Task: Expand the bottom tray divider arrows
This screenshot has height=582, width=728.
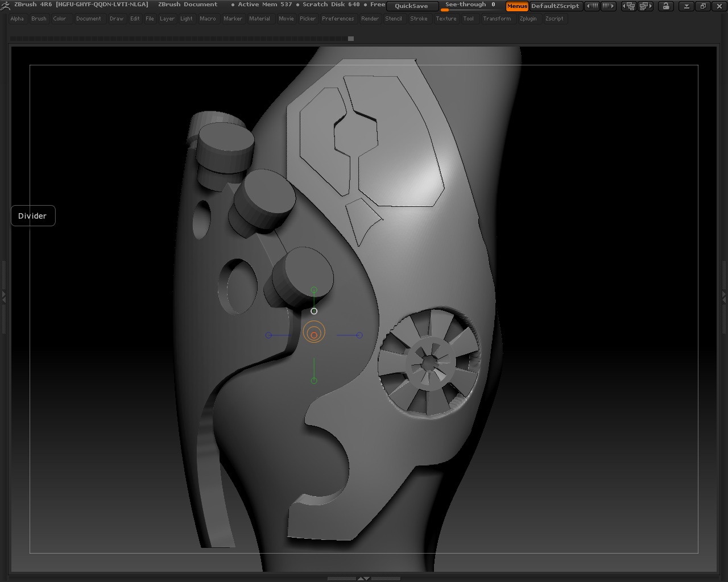Action: [363, 579]
